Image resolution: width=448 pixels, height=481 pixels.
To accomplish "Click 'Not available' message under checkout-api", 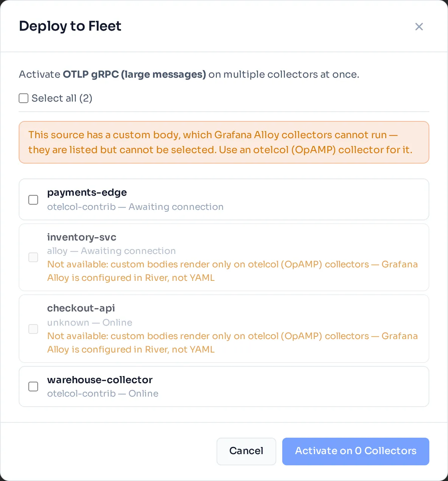I will click(x=232, y=343).
